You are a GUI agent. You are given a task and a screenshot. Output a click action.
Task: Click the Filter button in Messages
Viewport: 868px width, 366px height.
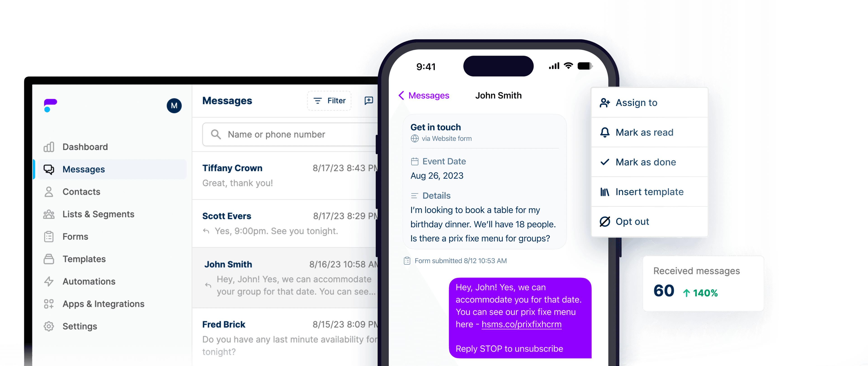(x=329, y=101)
